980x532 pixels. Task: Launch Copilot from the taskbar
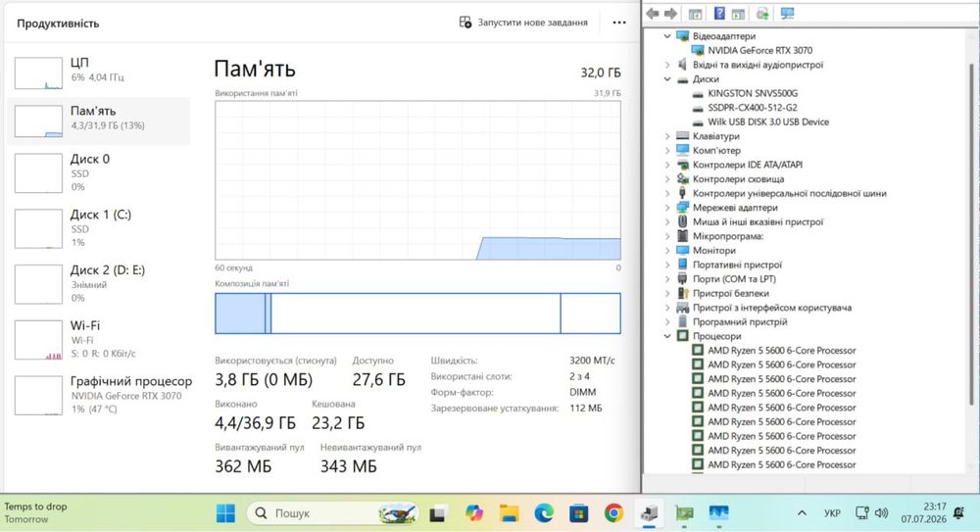pyautogui.click(x=473, y=513)
